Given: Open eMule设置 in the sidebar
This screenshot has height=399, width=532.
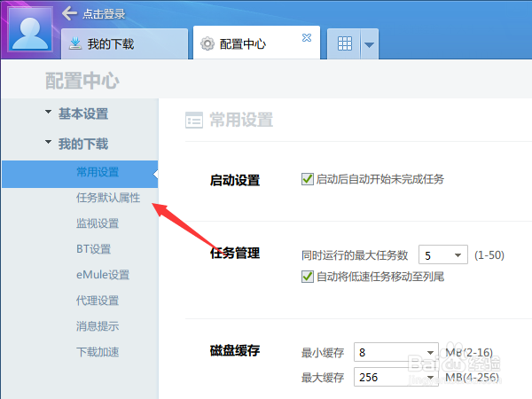Looking at the screenshot, I should [103, 275].
